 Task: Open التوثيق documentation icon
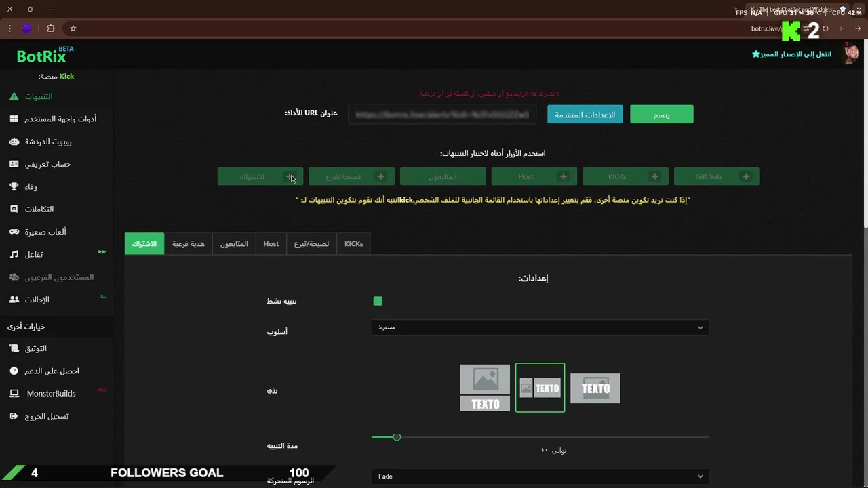[14, 348]
